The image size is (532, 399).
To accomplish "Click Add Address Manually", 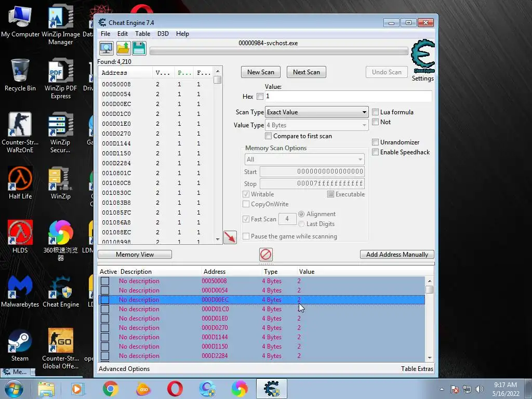I will (397, 255).
